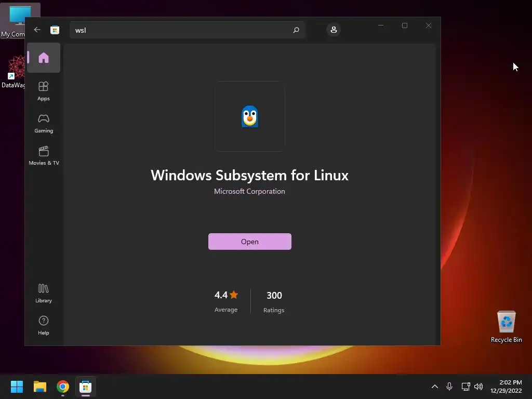Screen dimensions: 532x399
Task: Go back with the arrow in Store
Action: point(37,30)
